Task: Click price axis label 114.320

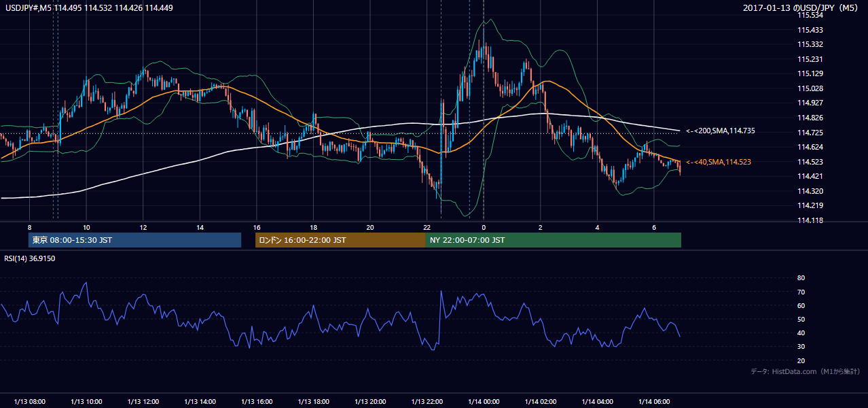Action: click(x=810, y=191)
